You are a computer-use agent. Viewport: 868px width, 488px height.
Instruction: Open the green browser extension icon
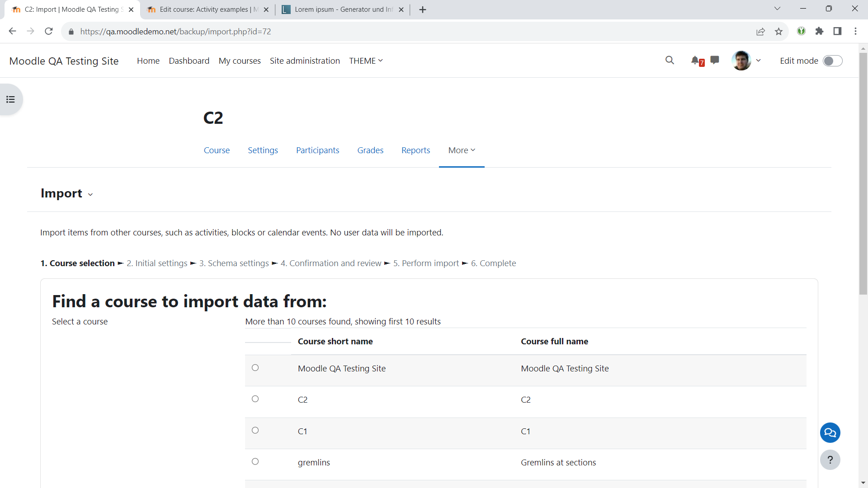801,31
